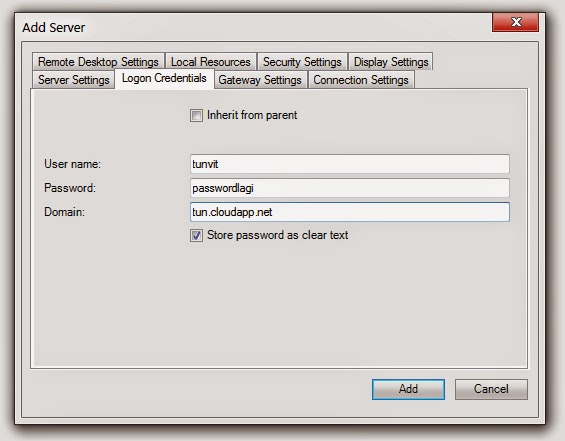565x441 pixels.
Task: Click the User name label
Action: pos(72,164)
